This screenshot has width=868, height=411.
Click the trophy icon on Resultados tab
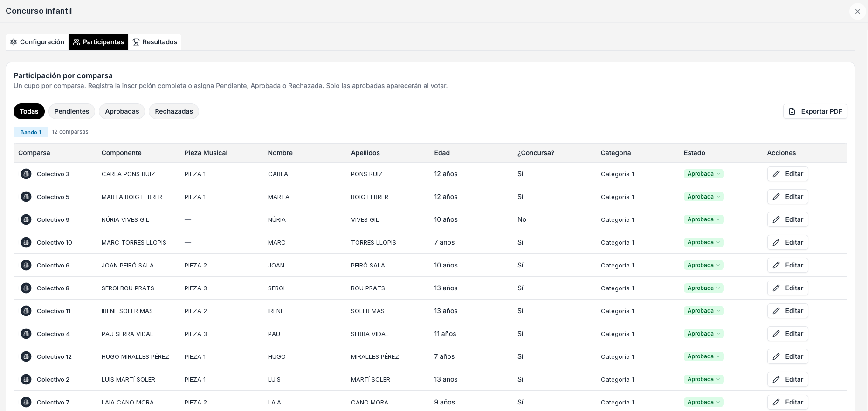click(x=136, y=42)
